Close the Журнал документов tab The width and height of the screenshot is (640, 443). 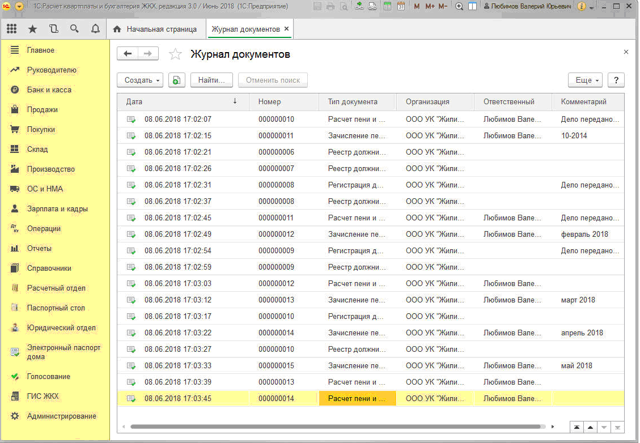(288, 29)
